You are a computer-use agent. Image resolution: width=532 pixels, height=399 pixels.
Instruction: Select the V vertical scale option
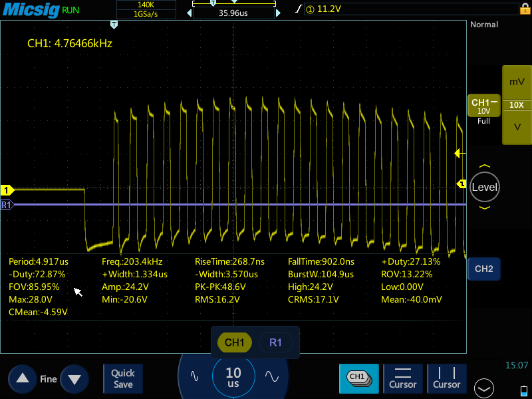517,127
